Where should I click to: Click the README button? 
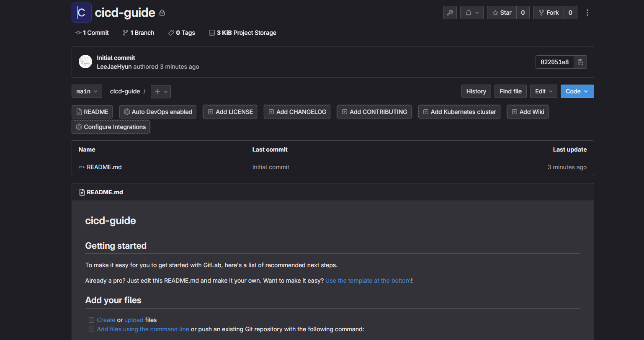92,112
